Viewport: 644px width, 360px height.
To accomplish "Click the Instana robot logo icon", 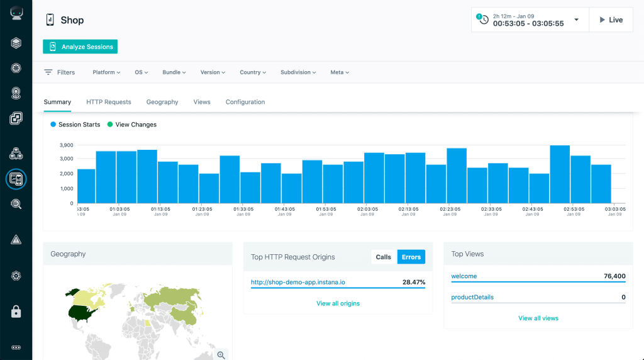I will coord(16,13).
